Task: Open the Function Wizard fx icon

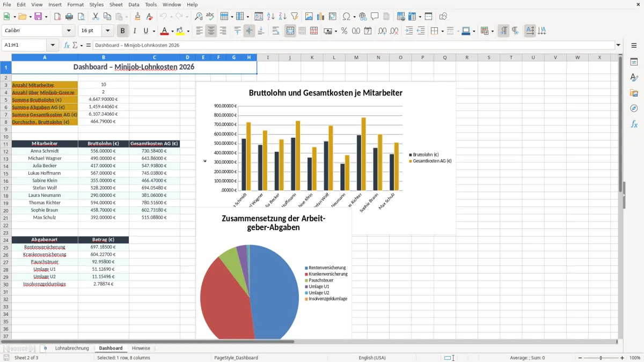Action: 67,45
